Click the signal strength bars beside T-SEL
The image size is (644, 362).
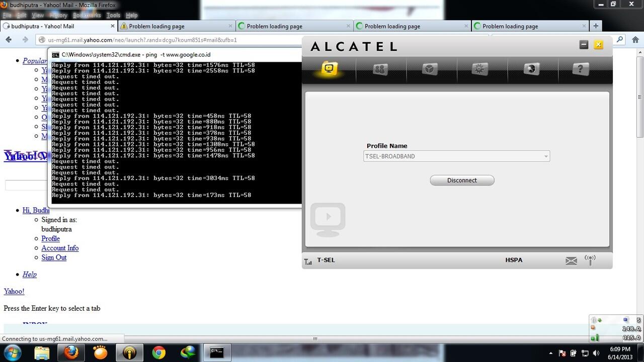click(308, 261)
